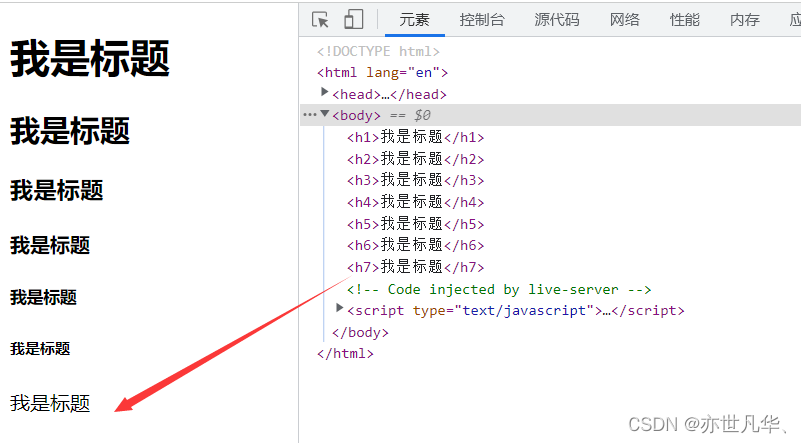The image size is (801, 443).
Task: Select the h6 element row
Action: pyautogui.click(x=415, y=245)
